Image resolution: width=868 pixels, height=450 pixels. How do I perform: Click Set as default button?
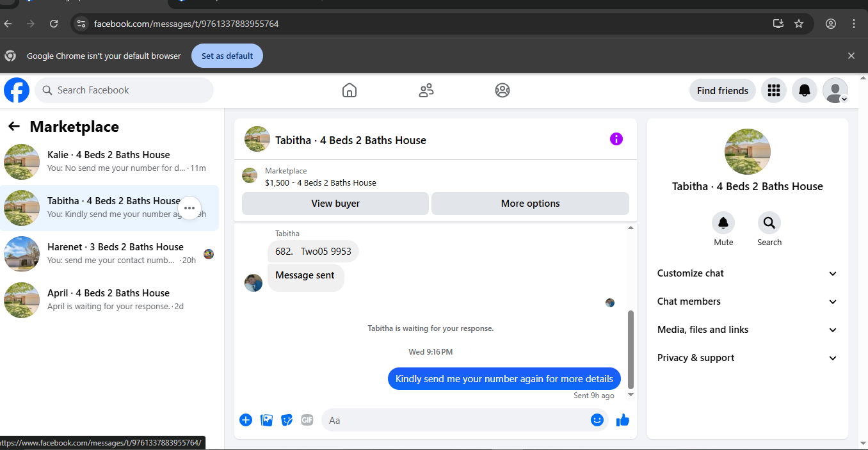tap(227, 56)
